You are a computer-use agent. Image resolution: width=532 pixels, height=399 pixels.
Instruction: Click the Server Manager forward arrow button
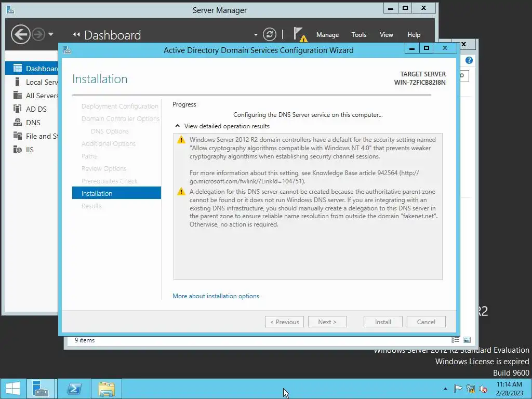(x=38, y=34)
